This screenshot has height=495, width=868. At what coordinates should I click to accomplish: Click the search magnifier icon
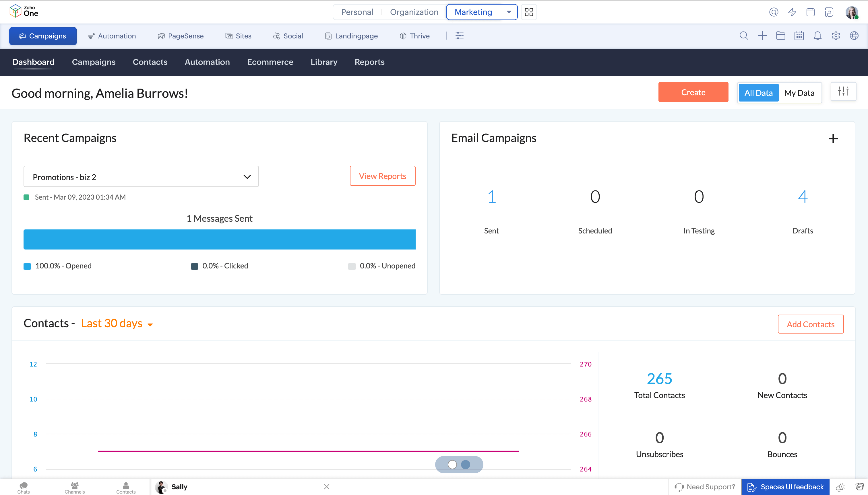[x=743, y=36]
